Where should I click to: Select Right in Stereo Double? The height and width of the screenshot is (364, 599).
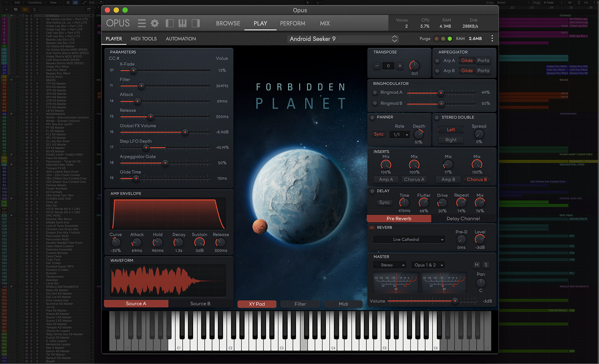tap(451, 140)
